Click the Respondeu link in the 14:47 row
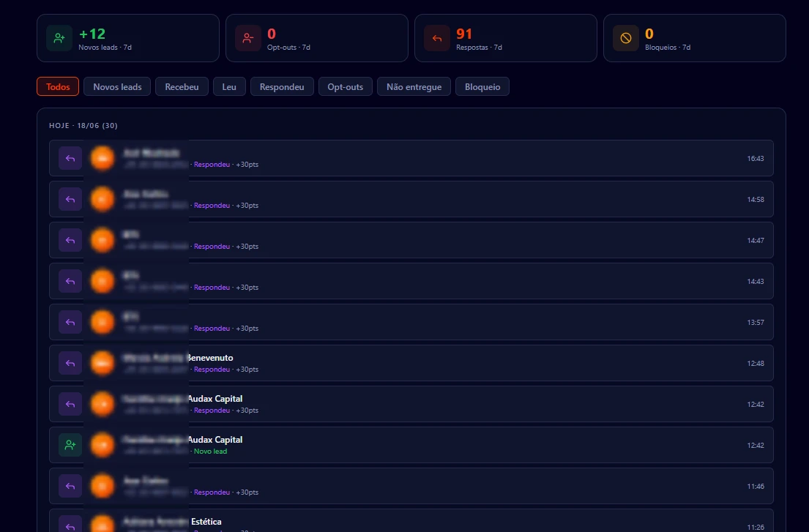This screenshot has height=532, width=809. [x=212, y=247]
